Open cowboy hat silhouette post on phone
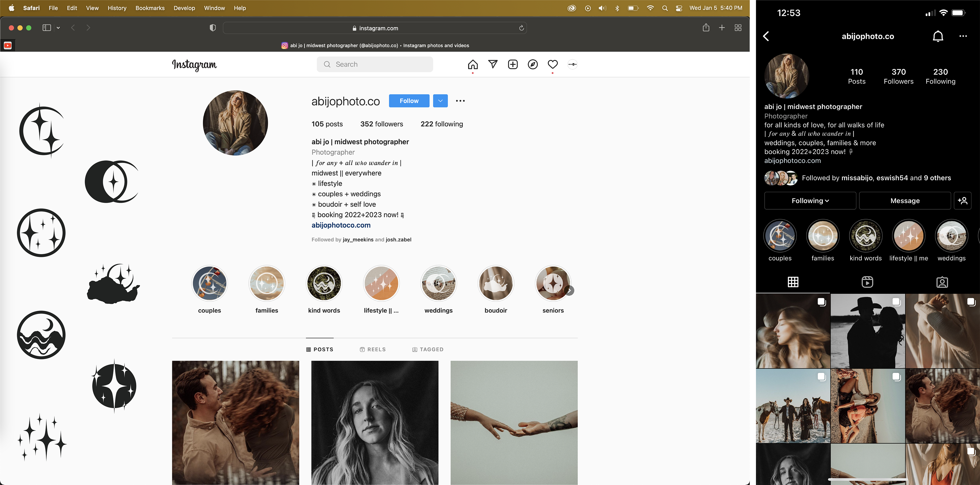 867,331
